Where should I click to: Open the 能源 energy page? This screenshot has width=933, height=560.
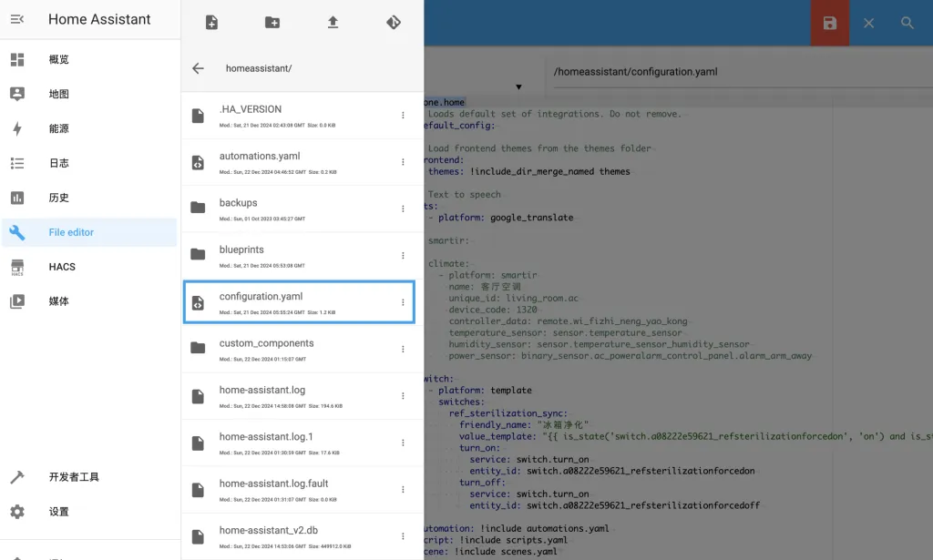[89, 128]
